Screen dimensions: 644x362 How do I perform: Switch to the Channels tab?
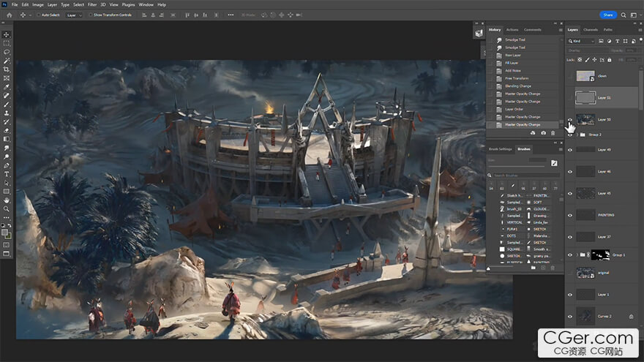click(591, 29)
